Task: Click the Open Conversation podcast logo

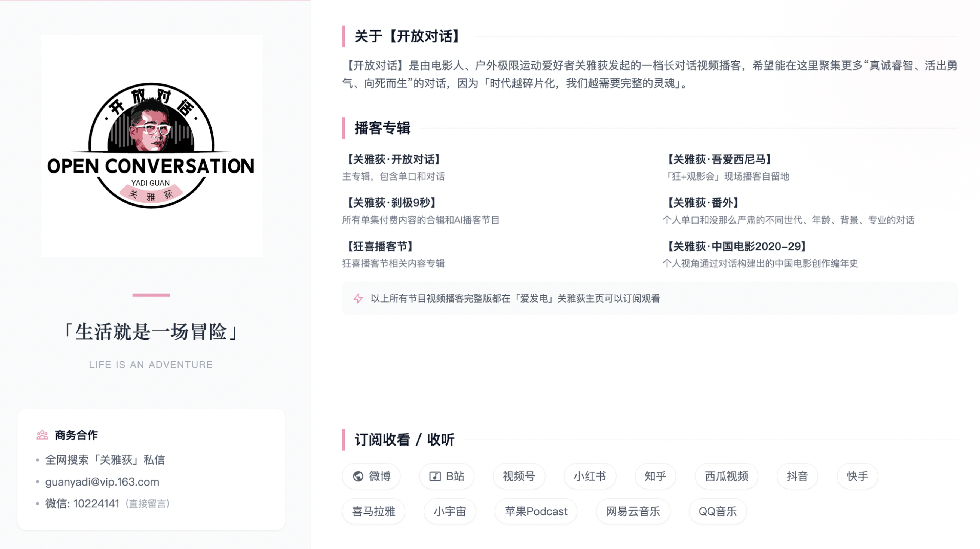Action: pyautogui.click(x=151, y=146)
